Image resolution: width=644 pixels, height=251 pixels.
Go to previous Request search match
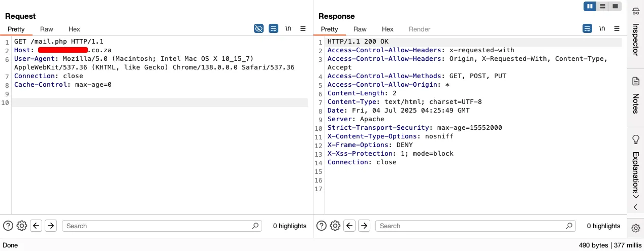[x=36, y=226]
